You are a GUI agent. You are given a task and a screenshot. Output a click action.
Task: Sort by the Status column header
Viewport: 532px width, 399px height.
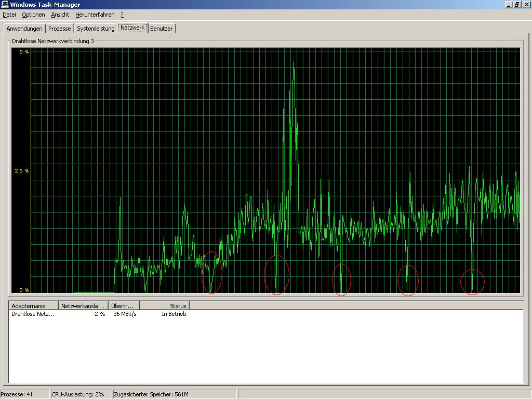(x=164, y=306)
